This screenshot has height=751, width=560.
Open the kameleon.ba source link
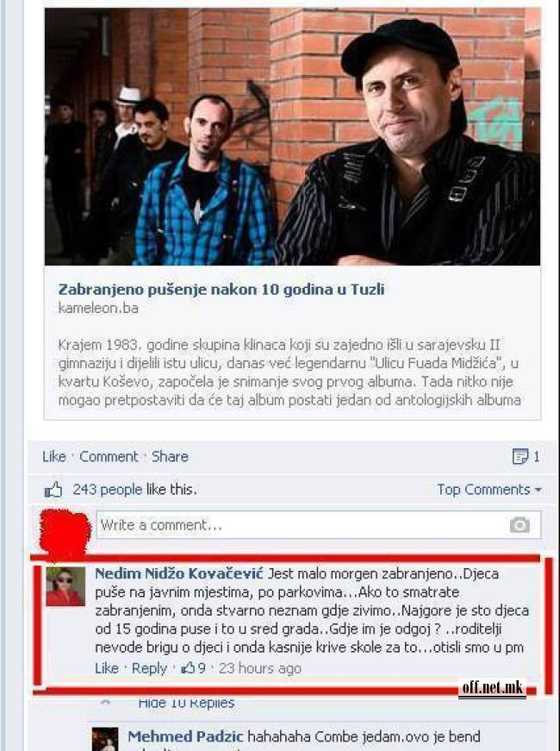pyautogui.click(x=98, y=308)
